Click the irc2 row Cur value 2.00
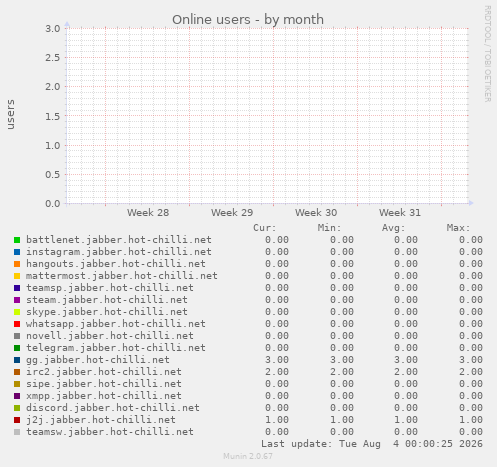 tap(277, 372)
